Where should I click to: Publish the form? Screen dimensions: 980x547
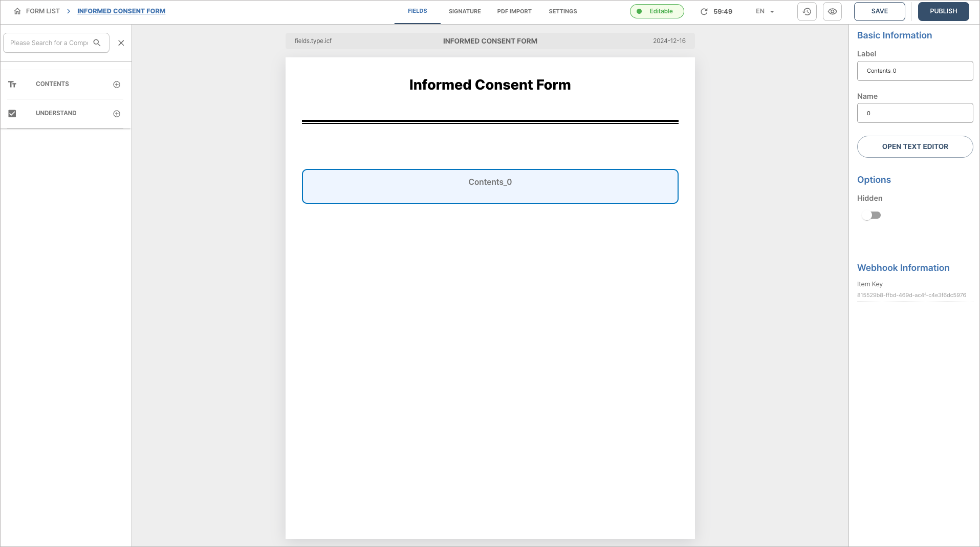click(943, 11)
